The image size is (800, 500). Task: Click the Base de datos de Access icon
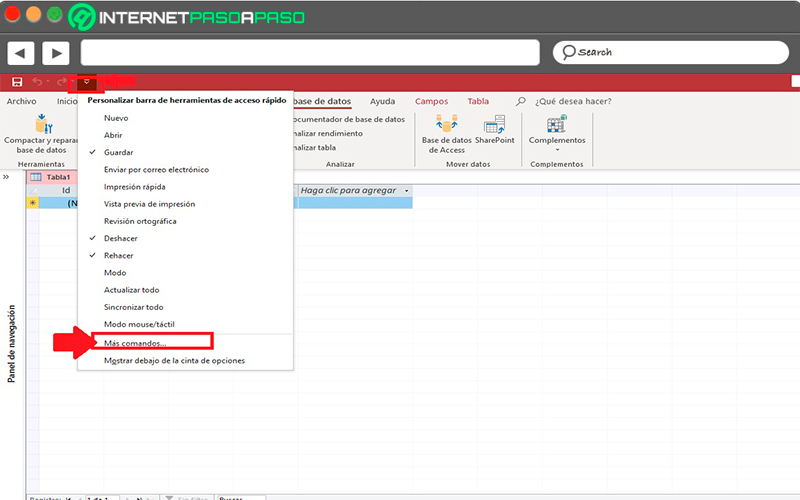tap(446, 125)
